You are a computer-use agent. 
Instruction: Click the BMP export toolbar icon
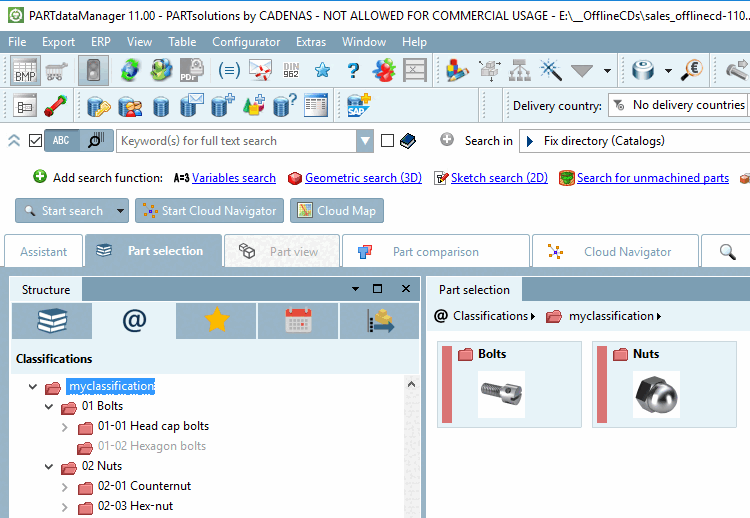tap(25, 71)
